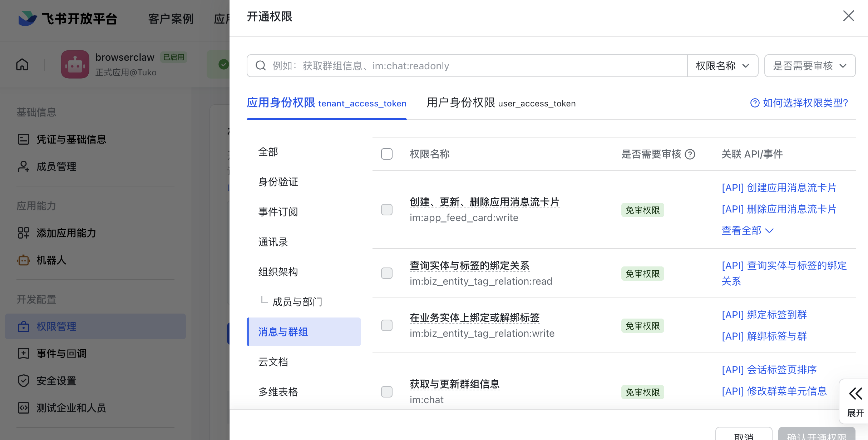Image resolution: width=868 pixels, height=440 pixels.
Task: Open 如何选择权限类型? help link
Action: (799, 103)
